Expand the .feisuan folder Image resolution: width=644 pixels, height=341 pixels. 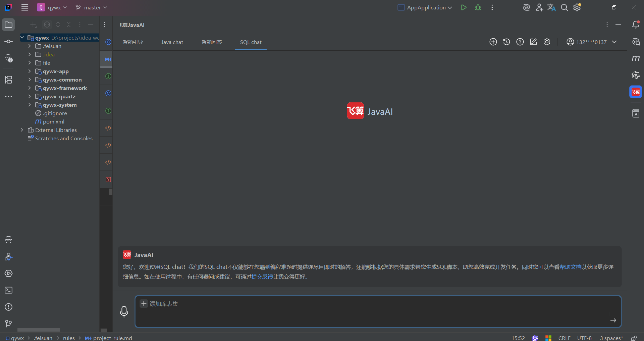(x=30, y=46)
